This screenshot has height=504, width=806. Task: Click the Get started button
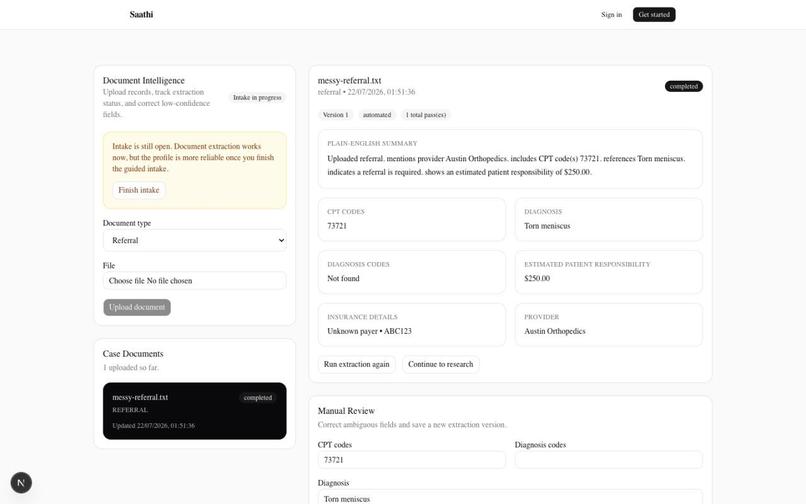(654, 14)
